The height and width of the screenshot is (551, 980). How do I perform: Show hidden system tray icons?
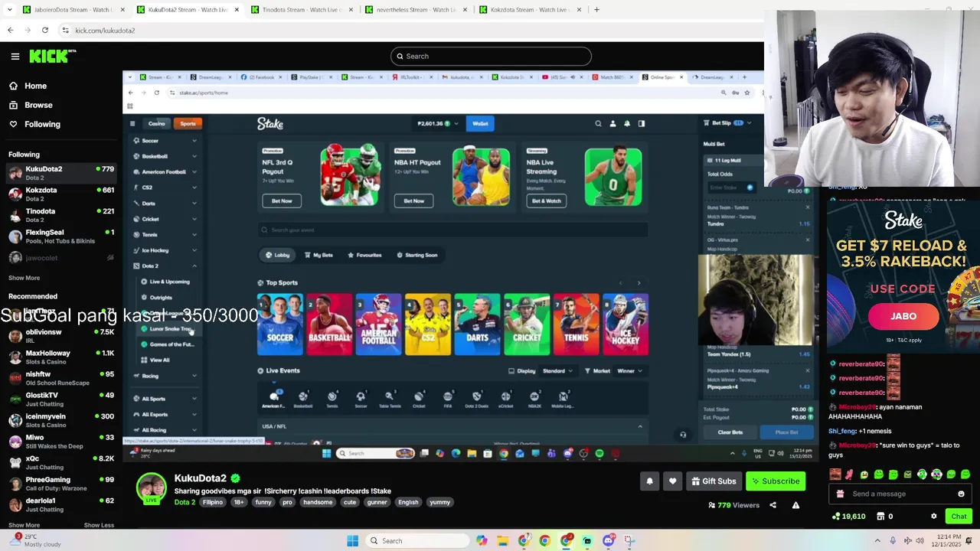[877, 540]
